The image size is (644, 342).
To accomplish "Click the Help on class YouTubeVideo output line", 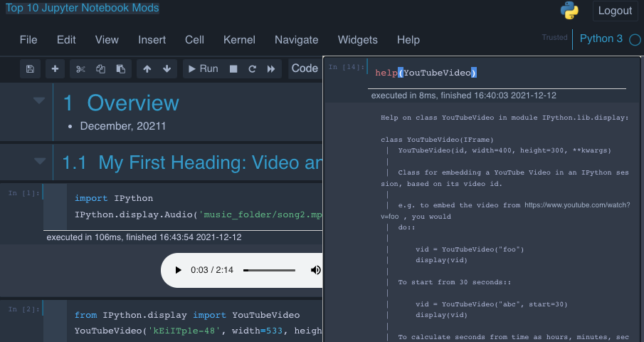I will [x=505, y=118].
